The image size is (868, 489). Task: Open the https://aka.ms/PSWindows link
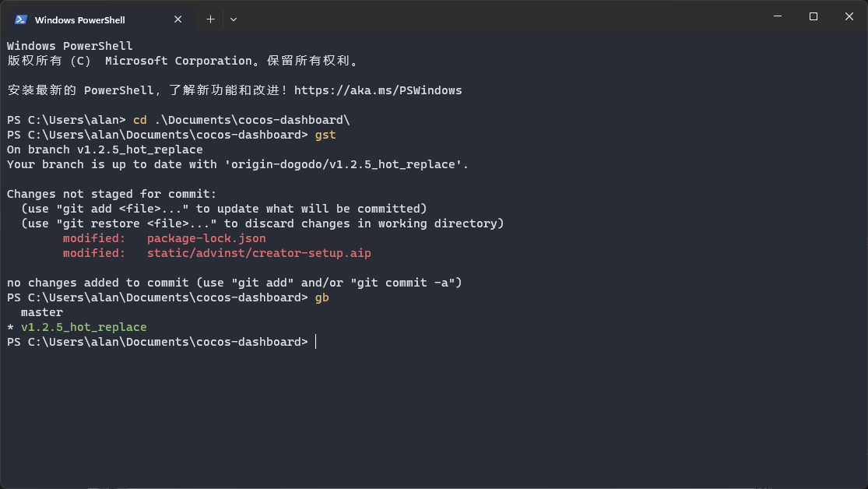point(378,90)
